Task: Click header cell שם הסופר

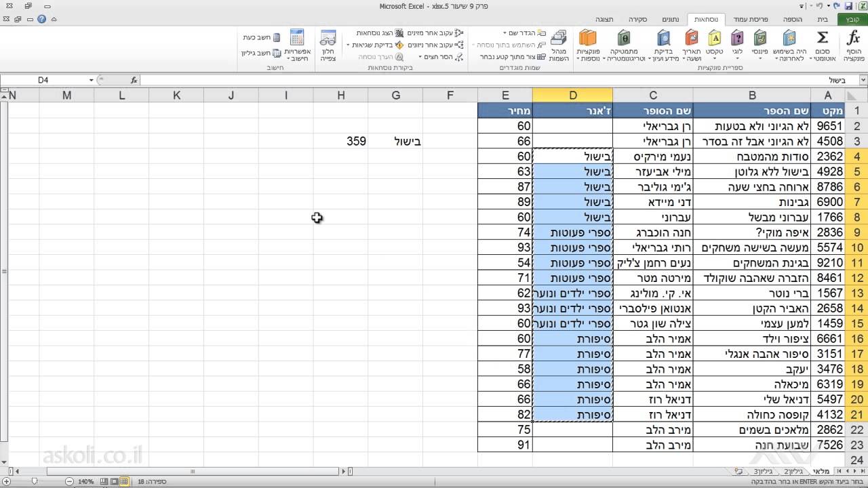Action: point(652,110)
